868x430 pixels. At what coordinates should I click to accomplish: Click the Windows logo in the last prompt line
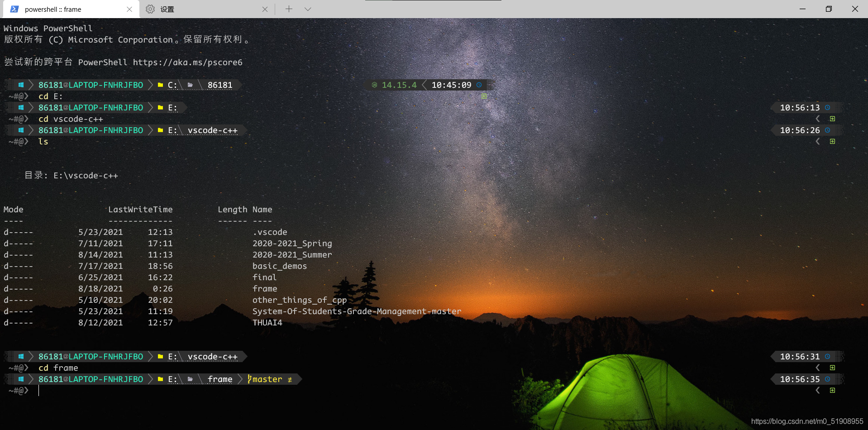(x=21, y=379)
